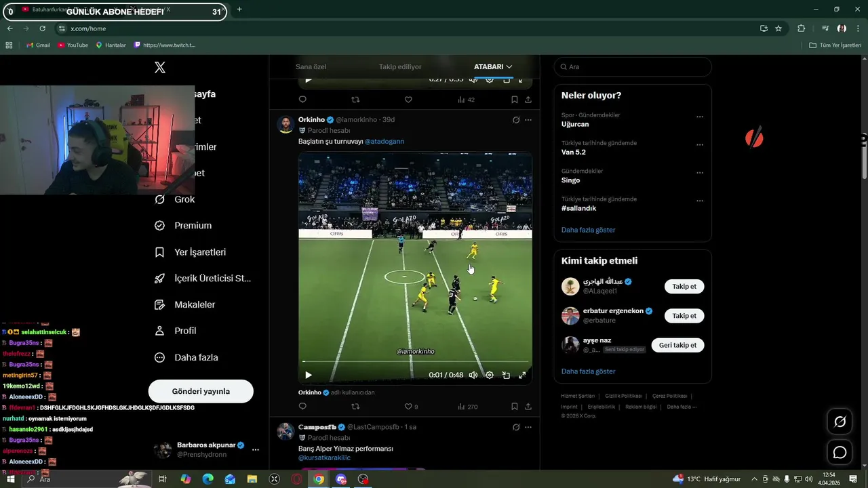Play the Orkinho football video
868x488 pixels.
click(x=309, y=375)
